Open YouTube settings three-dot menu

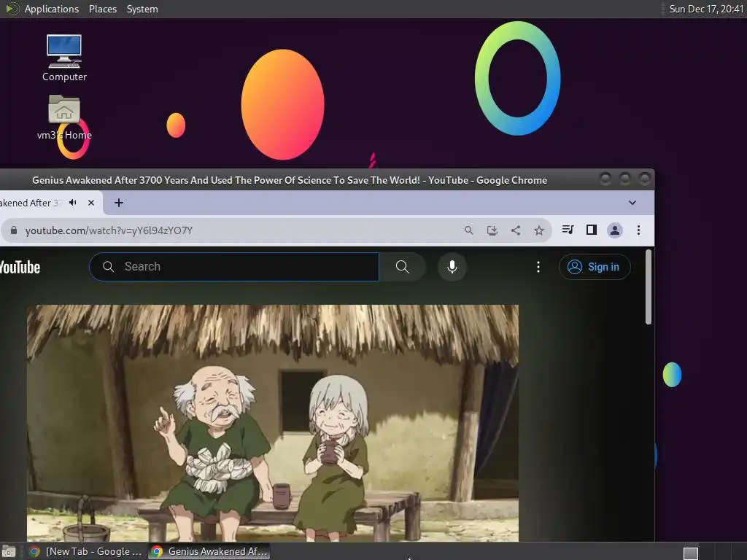point(538,267)
